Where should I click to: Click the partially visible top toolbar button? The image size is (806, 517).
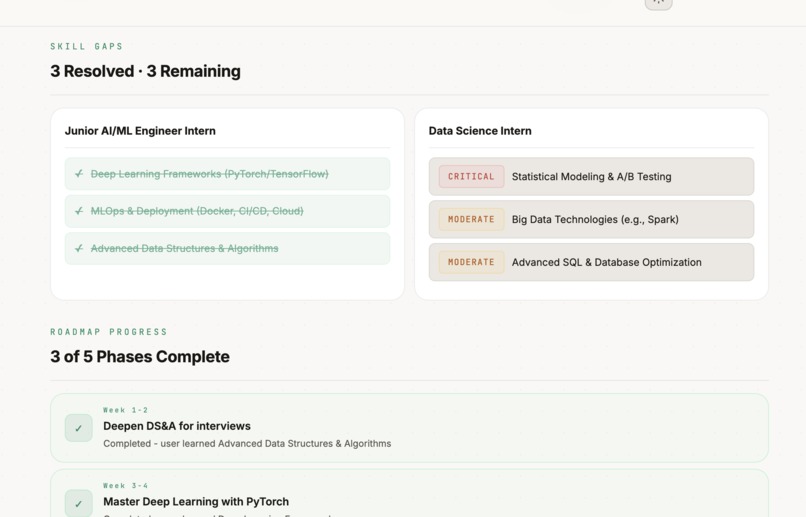658,4
